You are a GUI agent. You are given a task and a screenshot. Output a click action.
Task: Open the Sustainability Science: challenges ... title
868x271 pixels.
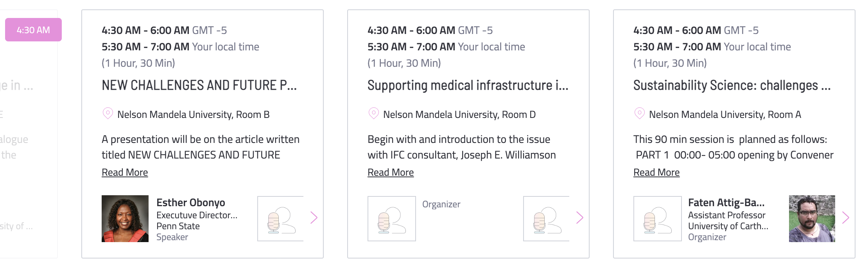(x=732, y=85)
